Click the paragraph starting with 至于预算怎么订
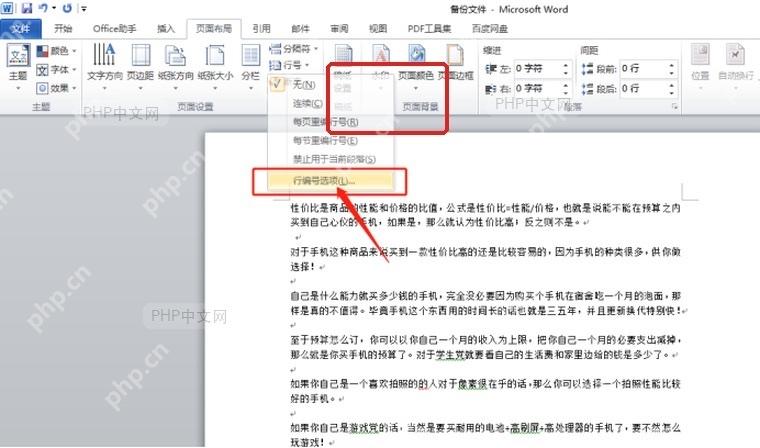 pos(486,347)
